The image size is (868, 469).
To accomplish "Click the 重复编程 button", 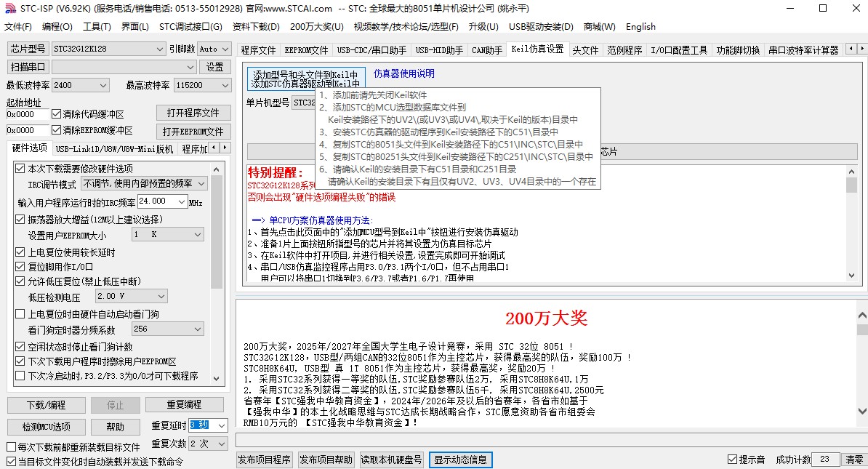I will pyautogui.click(x=185, y=405).
